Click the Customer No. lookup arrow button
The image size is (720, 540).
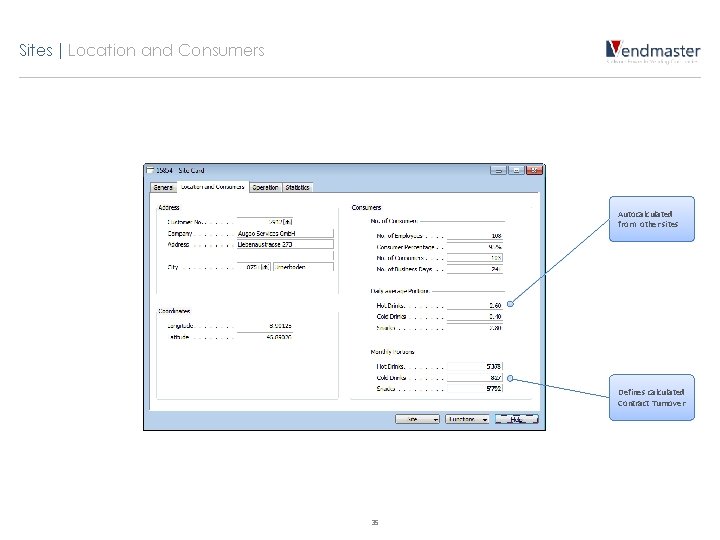pyautogui.click(x=288, y=222)
